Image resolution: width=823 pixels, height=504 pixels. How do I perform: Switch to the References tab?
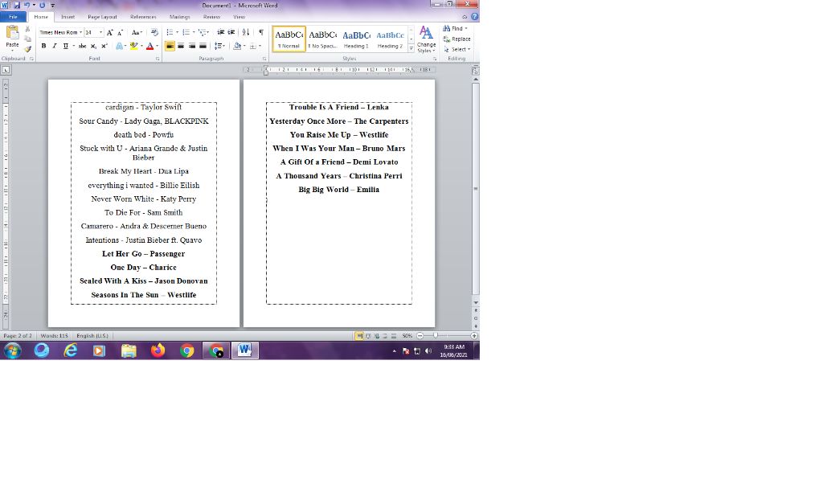[x=143, y=17]
